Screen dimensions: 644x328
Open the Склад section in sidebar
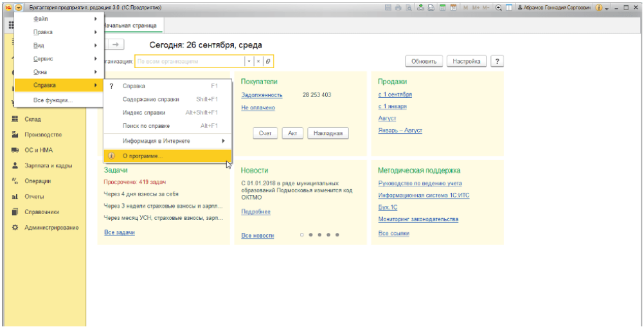pos(33,119)
